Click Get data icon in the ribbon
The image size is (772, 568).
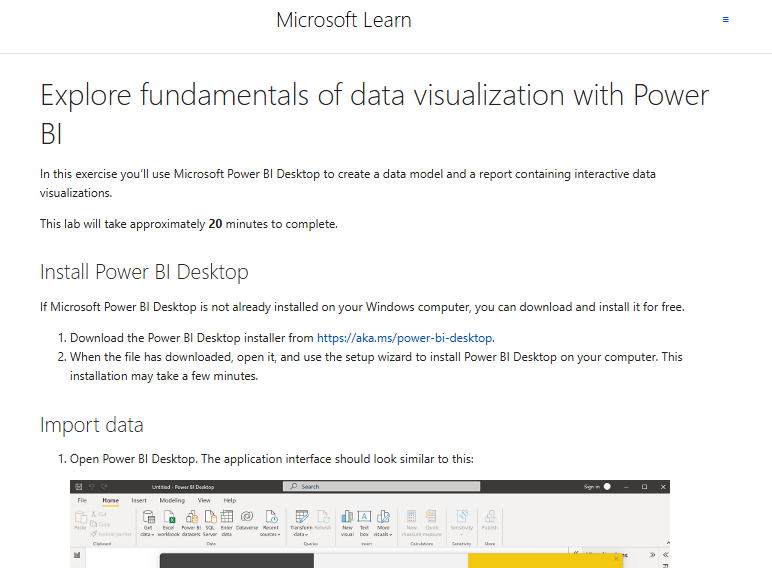tap(148, 523)
